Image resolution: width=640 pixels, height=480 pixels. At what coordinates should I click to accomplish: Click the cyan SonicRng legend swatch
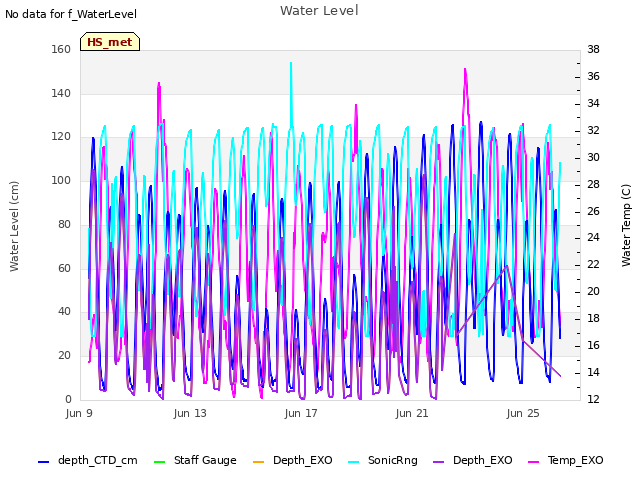[353, 462]
